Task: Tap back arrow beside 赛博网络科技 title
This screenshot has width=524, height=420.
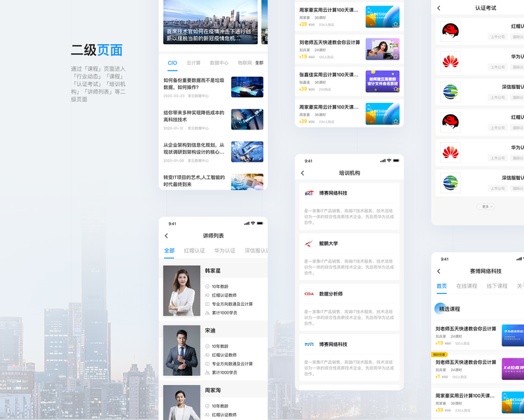Action: pos(439,271)
